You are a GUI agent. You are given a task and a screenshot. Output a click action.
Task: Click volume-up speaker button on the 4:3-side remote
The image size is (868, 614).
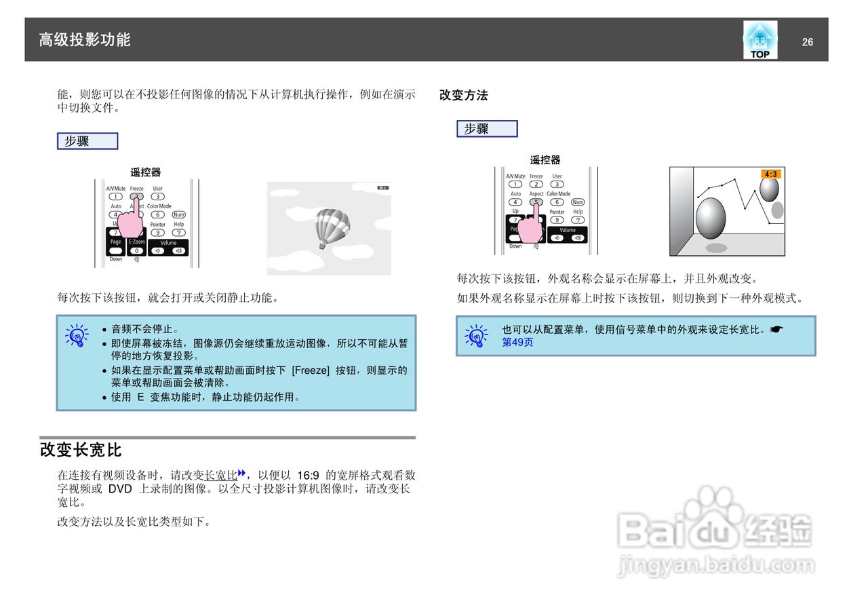tap(578, 237)
